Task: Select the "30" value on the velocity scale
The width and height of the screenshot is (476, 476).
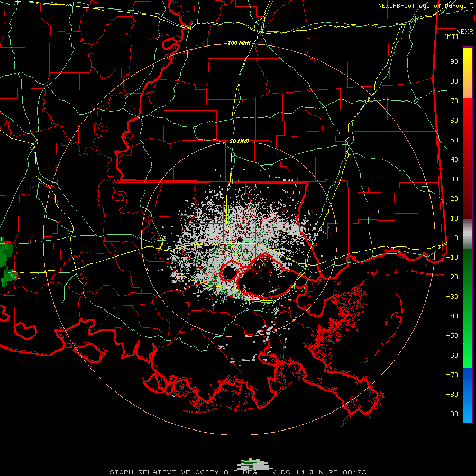Action: (454, 179)
